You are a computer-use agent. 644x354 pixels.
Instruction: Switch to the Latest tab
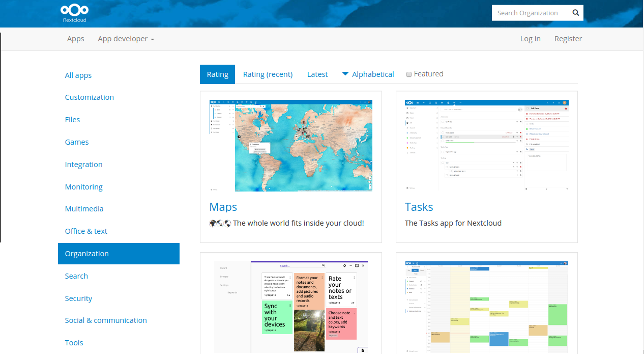(317, 74)
